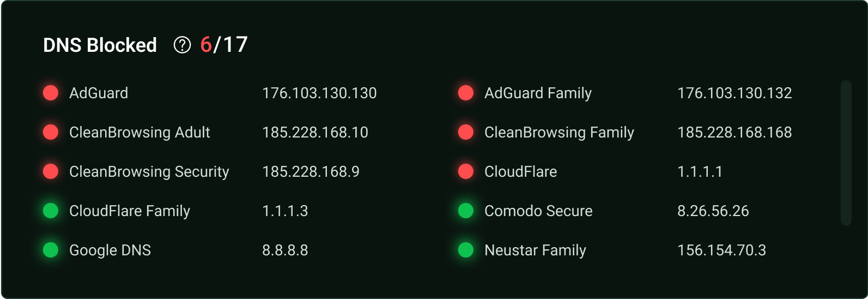Click the Comodo Secure server name

(x=538, y=211)
